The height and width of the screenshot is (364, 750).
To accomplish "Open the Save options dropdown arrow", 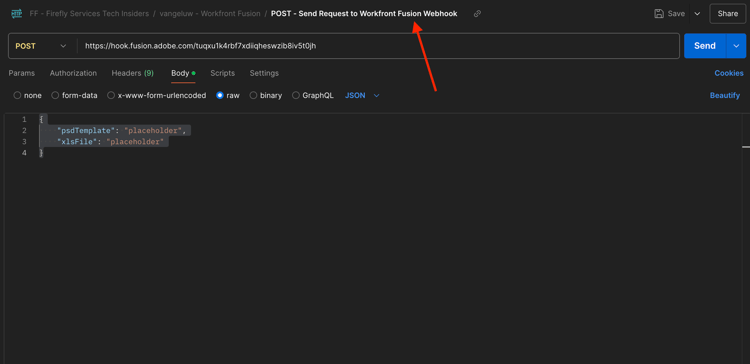I will coord(697,14).
